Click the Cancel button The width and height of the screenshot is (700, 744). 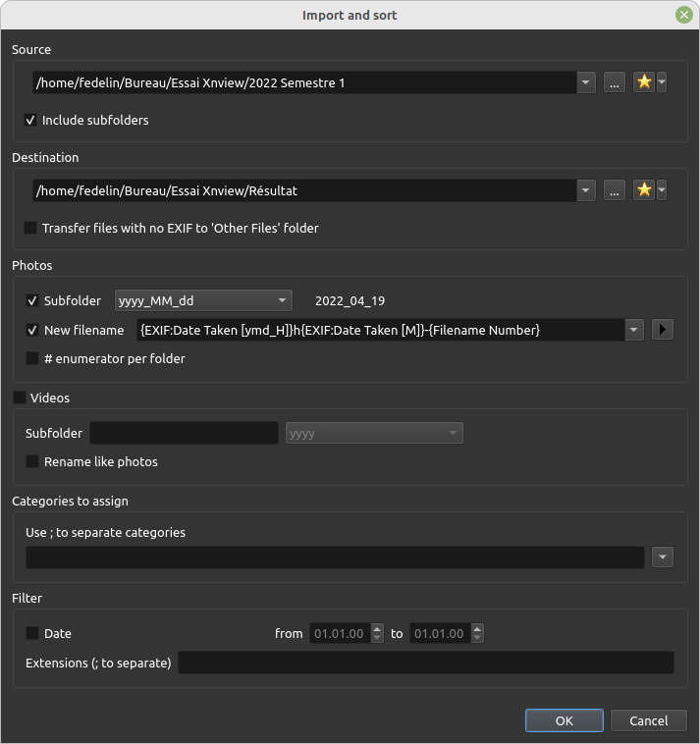coord(648,720)
